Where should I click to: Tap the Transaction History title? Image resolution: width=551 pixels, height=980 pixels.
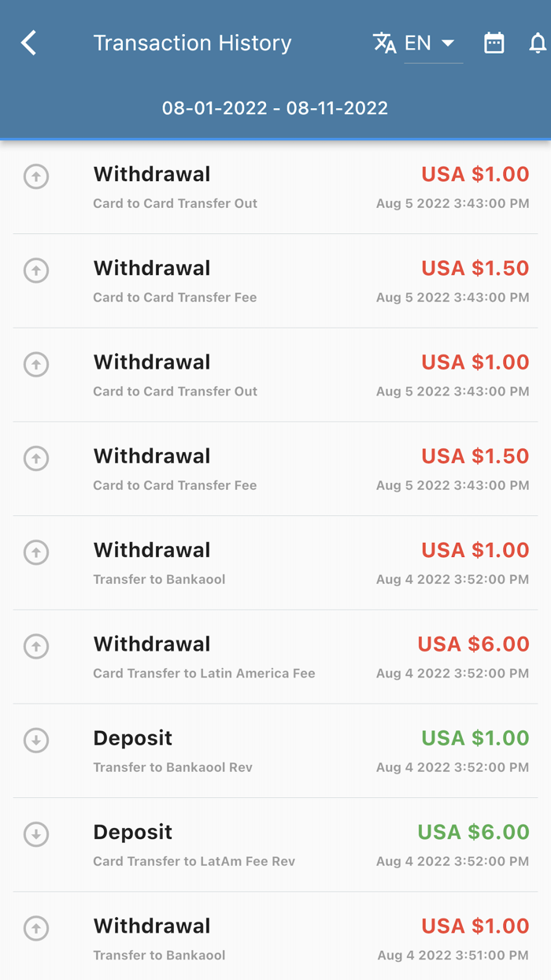[x=192, y=43]
